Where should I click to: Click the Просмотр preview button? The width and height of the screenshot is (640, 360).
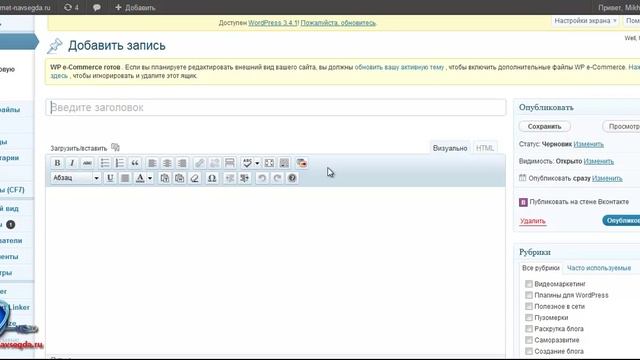[622, 127]
